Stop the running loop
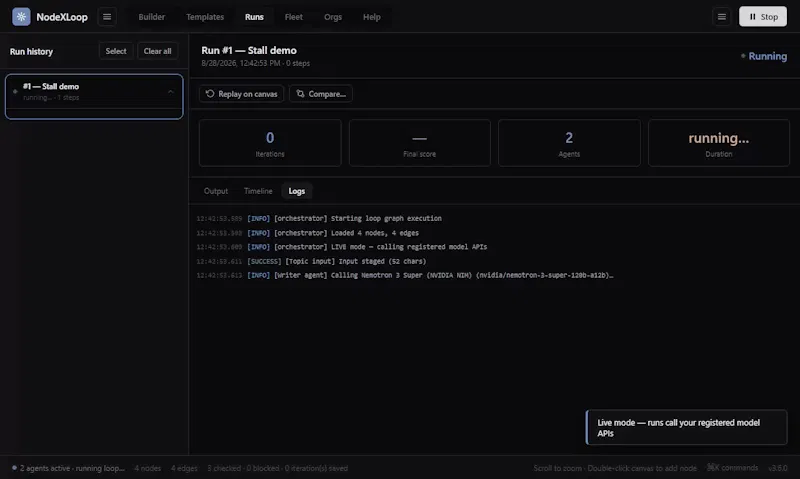 click(x=763, y=17)
